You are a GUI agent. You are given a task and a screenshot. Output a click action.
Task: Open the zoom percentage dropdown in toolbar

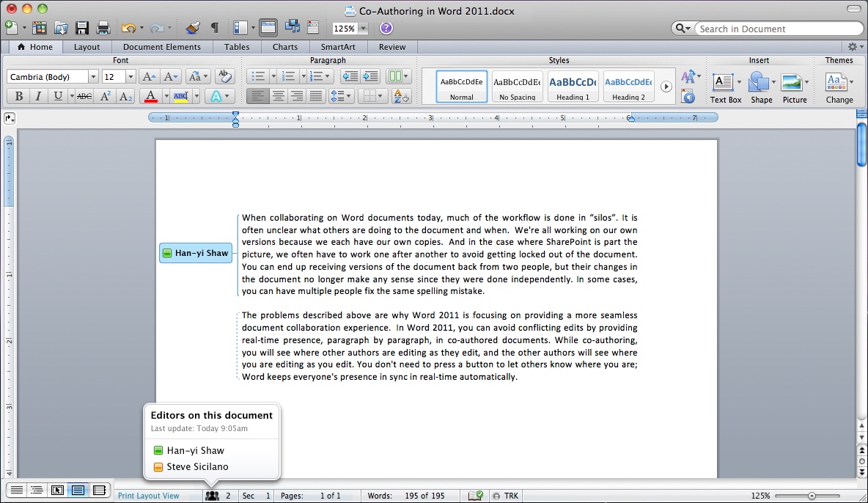pyautogui.click(x=363, y=29)
